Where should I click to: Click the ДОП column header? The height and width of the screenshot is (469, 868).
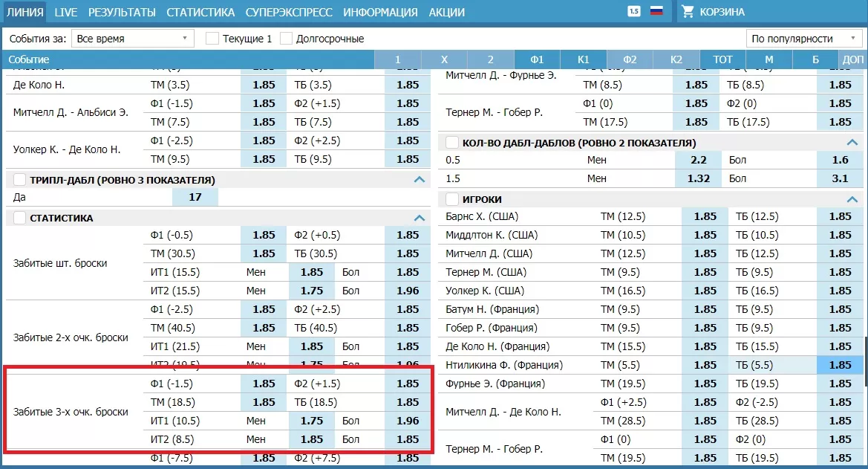853,59
